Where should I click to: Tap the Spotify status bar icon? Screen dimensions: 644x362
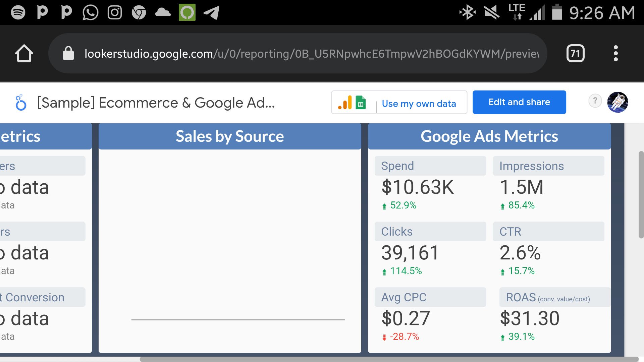[x=18, y=13]
